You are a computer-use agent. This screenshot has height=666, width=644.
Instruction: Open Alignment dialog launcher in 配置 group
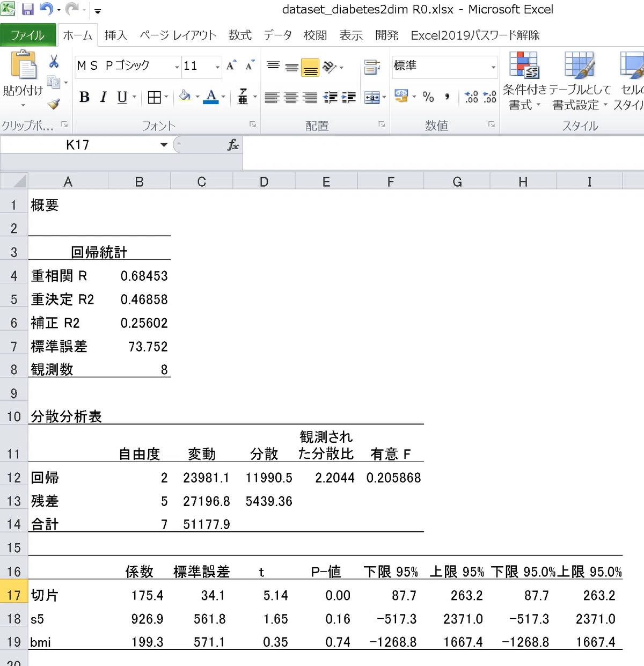tap(382, 125)
